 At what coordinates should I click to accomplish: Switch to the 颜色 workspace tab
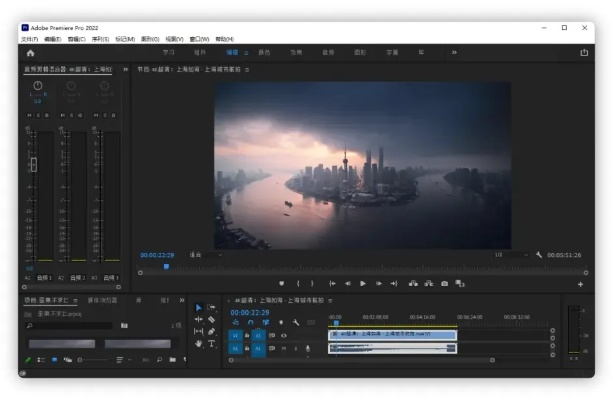[264, 52]
